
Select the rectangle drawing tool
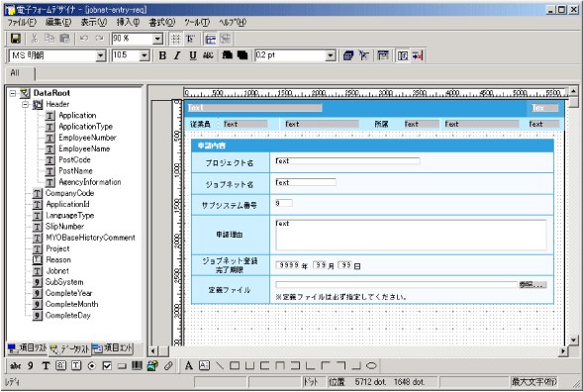[235, 366]
